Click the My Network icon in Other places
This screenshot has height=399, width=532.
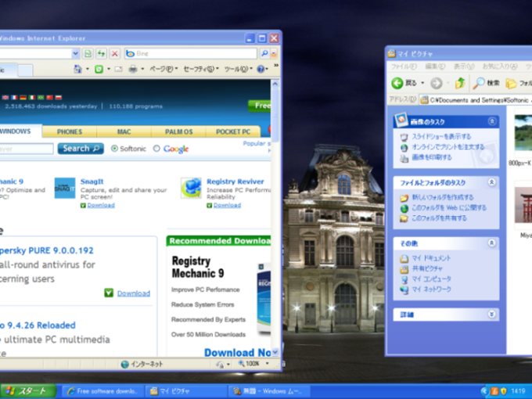pyautogui.click(x=404, y=289)
